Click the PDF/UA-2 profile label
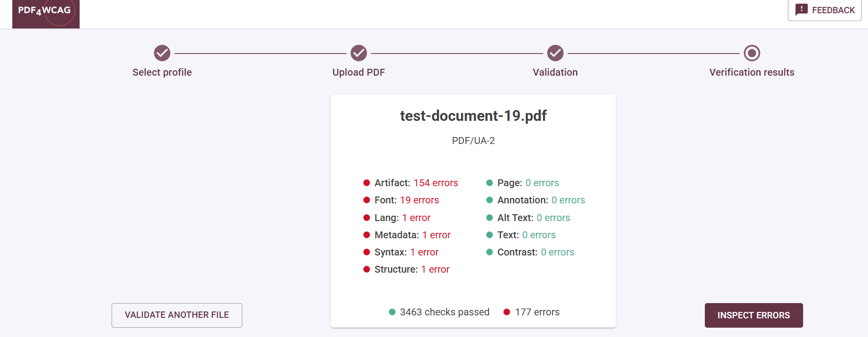The image size is (868, 337). click(x=473, y=140)
